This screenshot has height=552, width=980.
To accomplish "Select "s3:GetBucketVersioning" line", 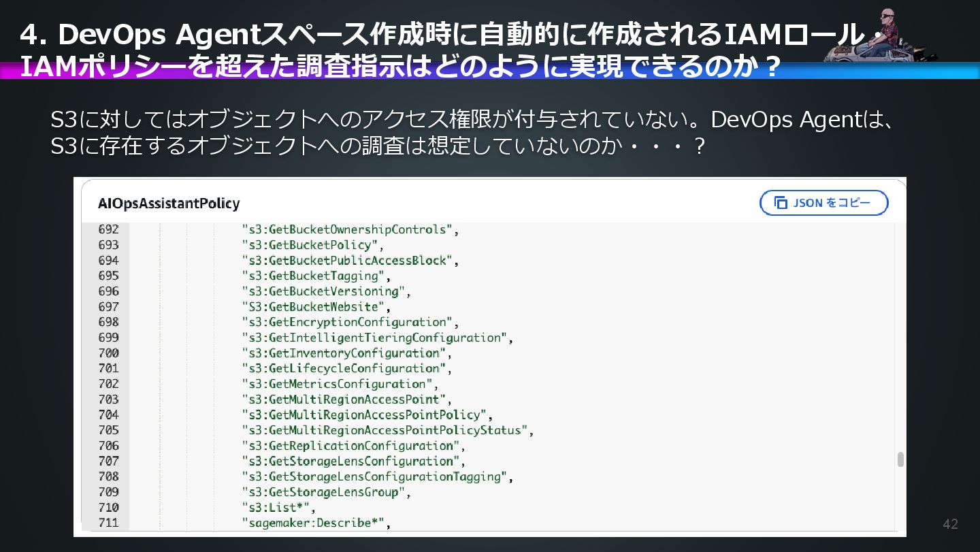I will click(x=327, y=291).
